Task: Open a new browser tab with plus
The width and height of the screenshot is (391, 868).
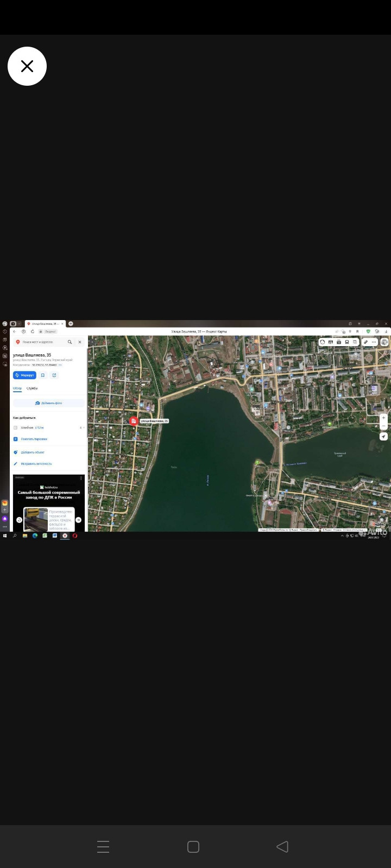Action: [x=71, y=324]
